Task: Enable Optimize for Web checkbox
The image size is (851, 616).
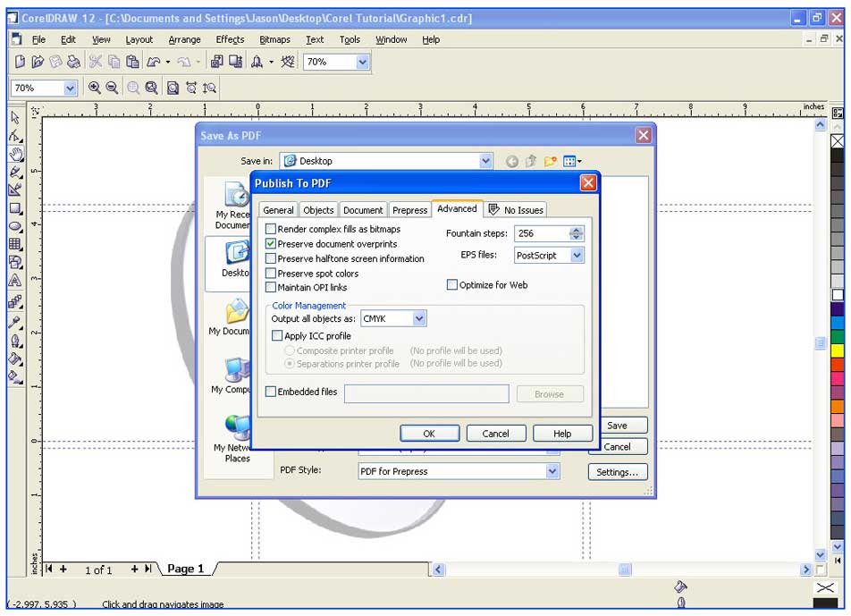Action: (x=451, y=284)
